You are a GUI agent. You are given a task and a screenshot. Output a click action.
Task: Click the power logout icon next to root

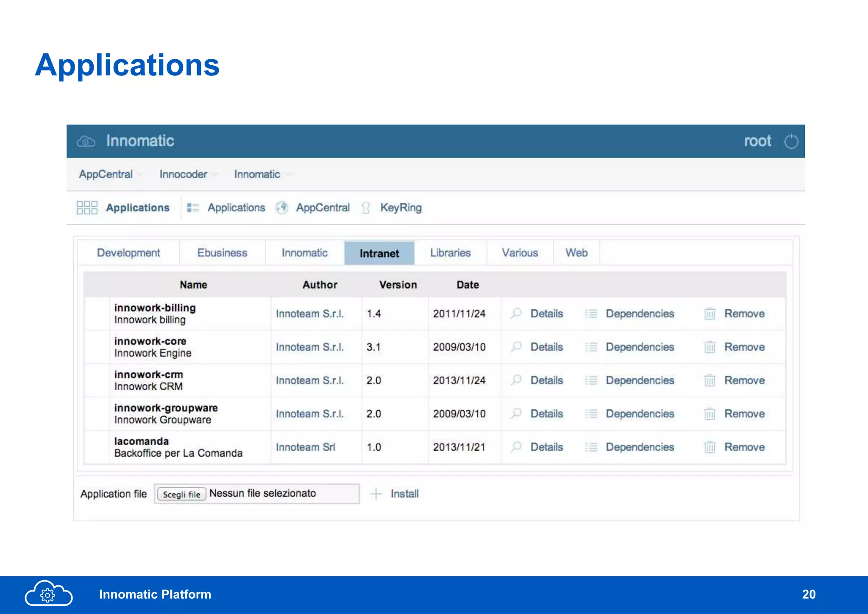click(791, 141)
